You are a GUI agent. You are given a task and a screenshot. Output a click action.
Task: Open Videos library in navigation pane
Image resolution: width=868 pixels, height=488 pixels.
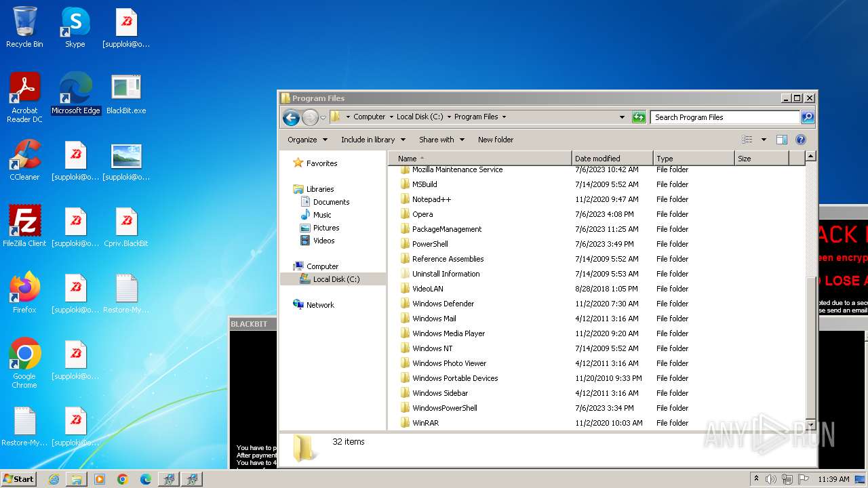[323, 241]
